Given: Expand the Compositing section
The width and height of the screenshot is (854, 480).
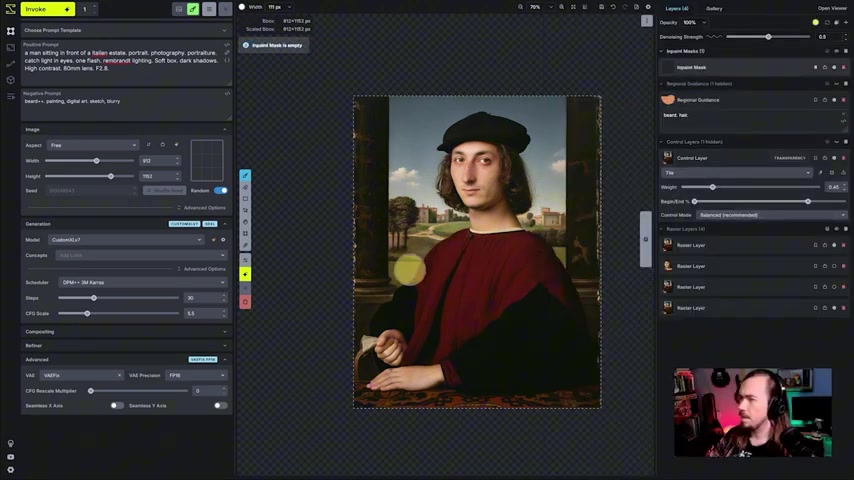Looking at the screenshot, I should tap(126, 332).
